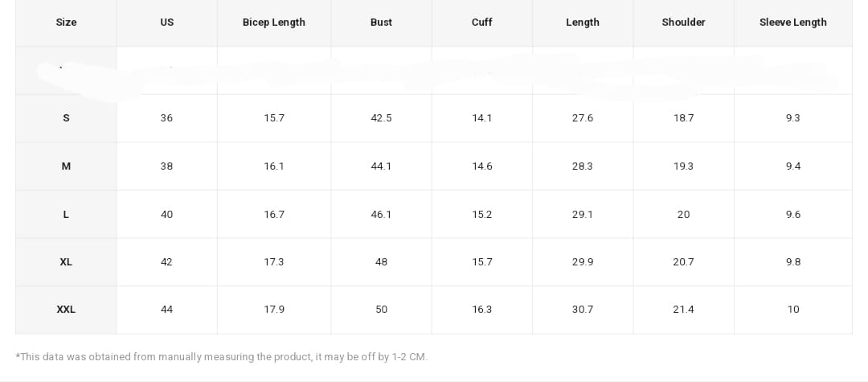Viewport: 868px width, 382px height.
Task: Click the 9.8 sleeve length for XL
Action: pyautogui.click(x=792, y=262)
